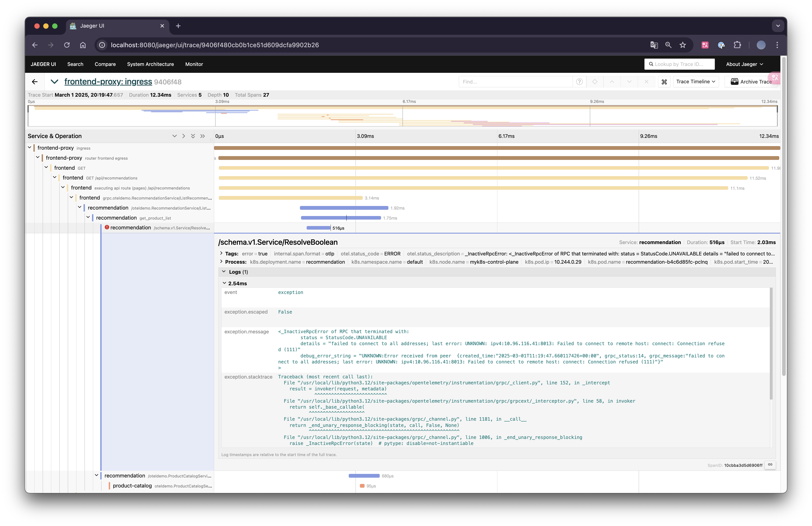812x526 pixels.
Task: Collapse the frontend-proxy router frontend egress span
Action: click(38, 157)
